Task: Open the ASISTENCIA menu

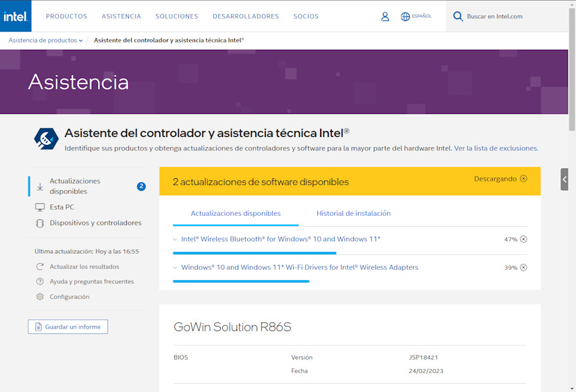Action: click(x=122, y=16)
